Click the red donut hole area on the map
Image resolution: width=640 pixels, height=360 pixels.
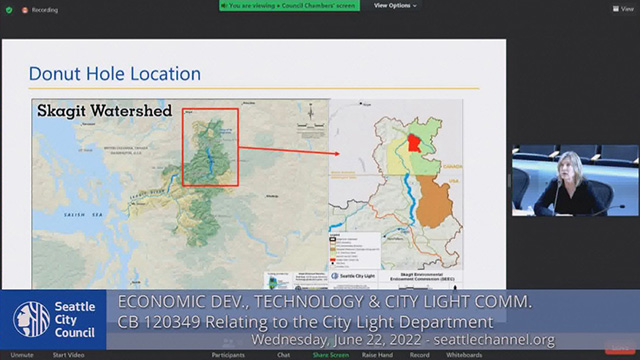414,143
